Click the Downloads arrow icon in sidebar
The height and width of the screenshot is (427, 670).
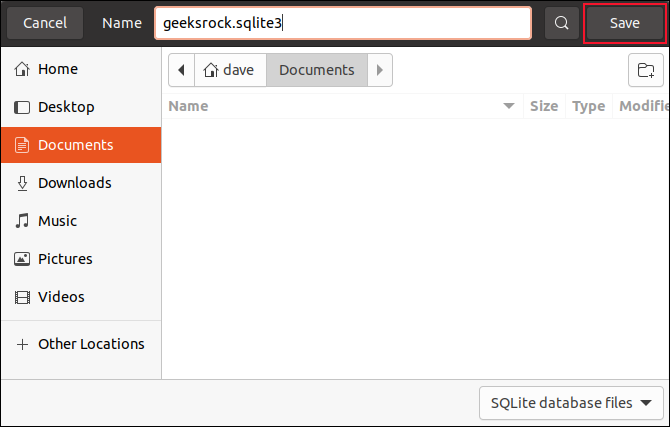pos(22,183)
